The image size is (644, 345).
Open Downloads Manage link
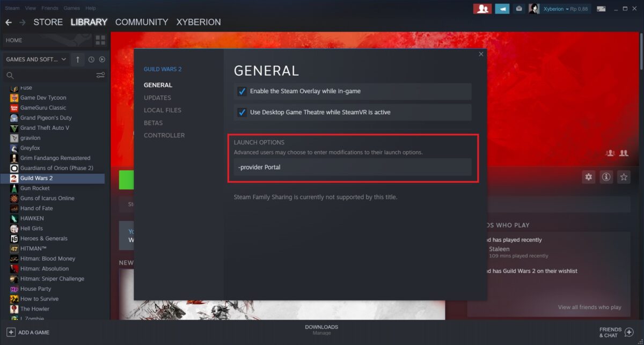coord(321,333)
